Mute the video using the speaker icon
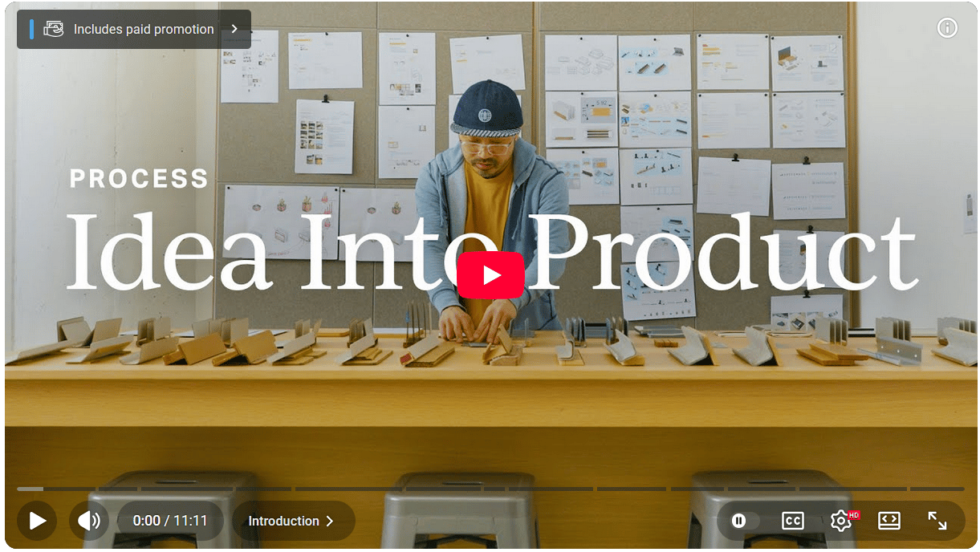Screen dimensions: 980x552 [89, 521]
